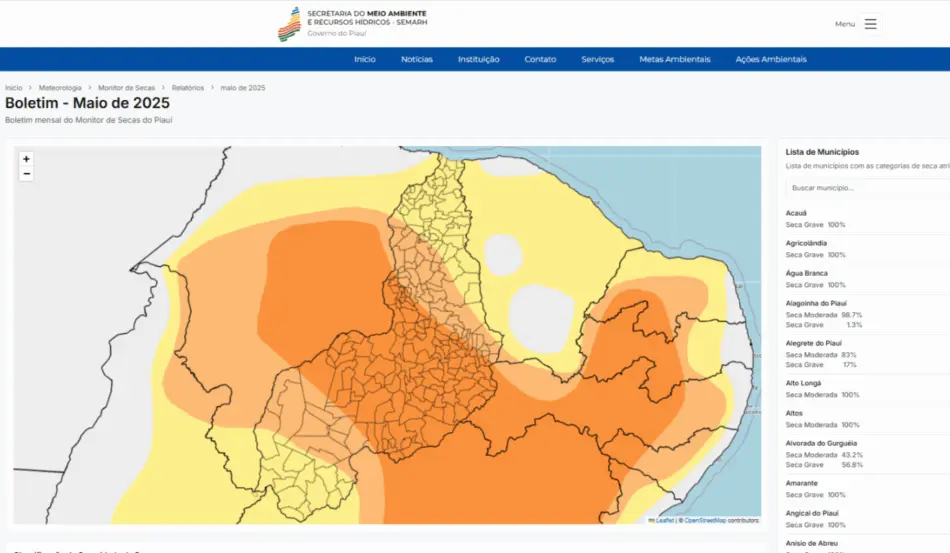Open the Leaflet attribution link

click(664, 520)
